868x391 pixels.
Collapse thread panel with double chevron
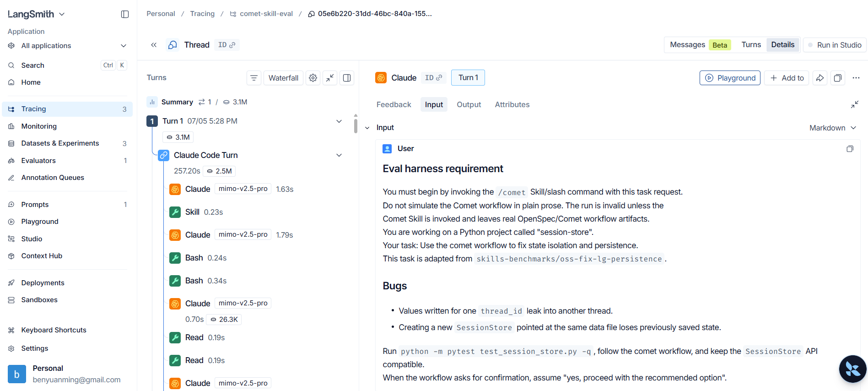tap(154, 45)
